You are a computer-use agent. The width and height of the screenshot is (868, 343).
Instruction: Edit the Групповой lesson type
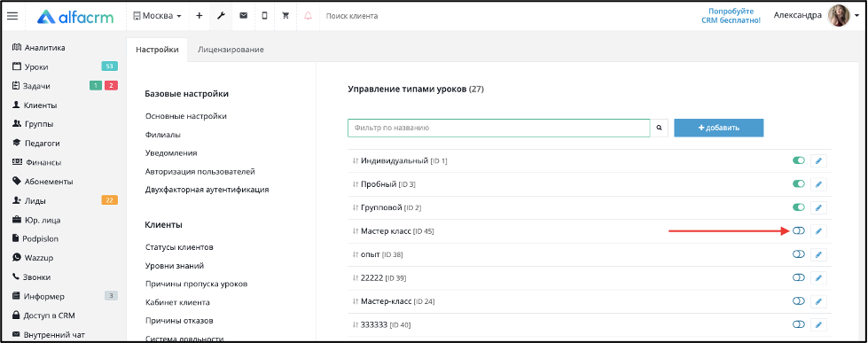pyautogui.click(x=818, y=208)
